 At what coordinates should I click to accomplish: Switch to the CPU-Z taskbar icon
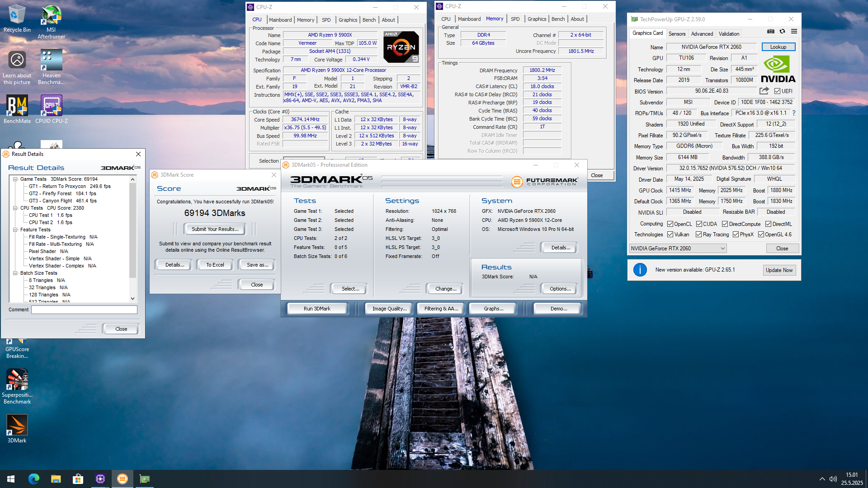tap(100, 479)
